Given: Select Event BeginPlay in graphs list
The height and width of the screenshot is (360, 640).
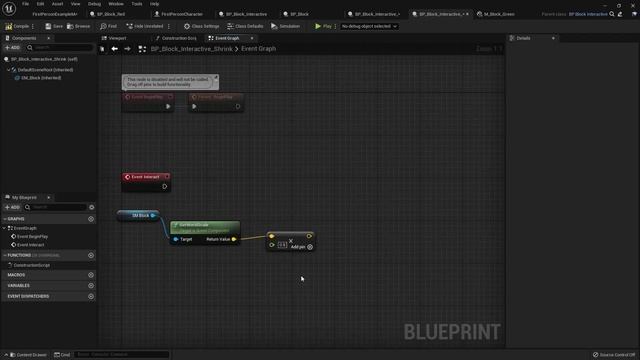Looking at the screenshot, I should pos(32,237).
